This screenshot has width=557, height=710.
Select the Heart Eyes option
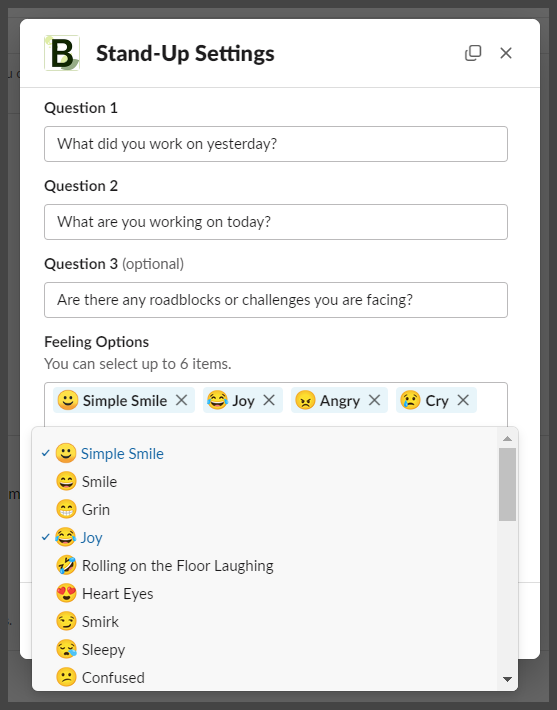coord(264,594)
